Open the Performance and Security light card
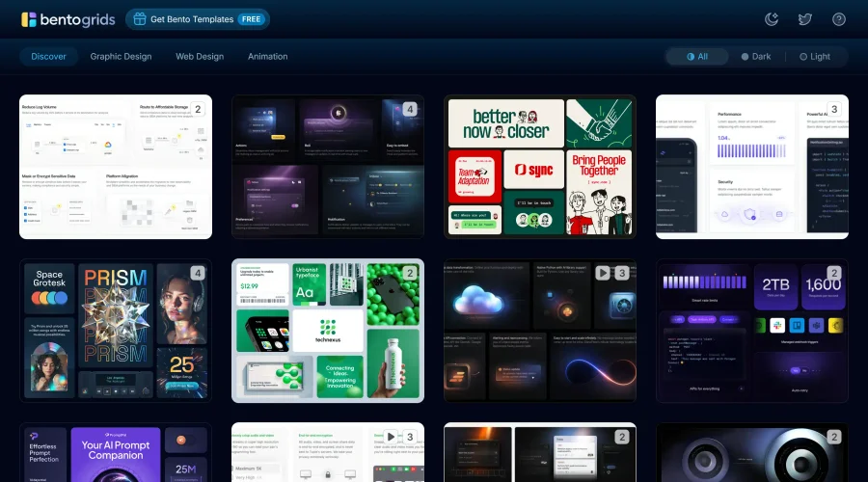868x482 pixels. coord(751,167)
